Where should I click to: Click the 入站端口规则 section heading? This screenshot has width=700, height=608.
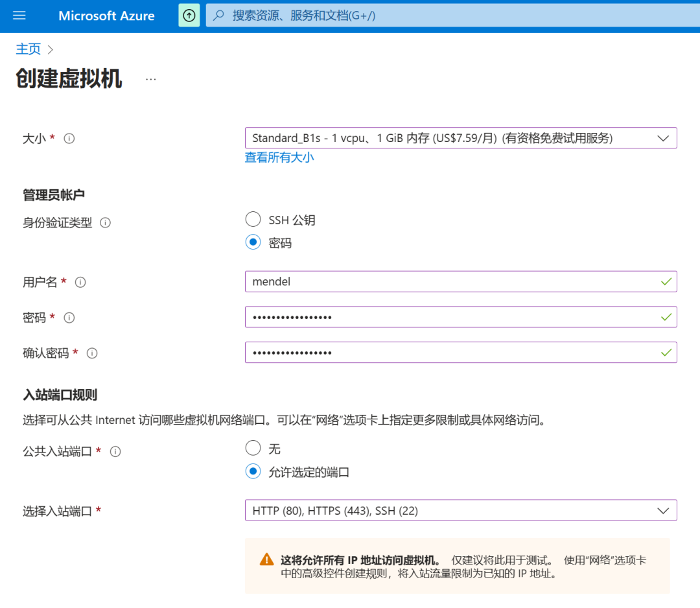pyautogui.click(x=60, y=395)
